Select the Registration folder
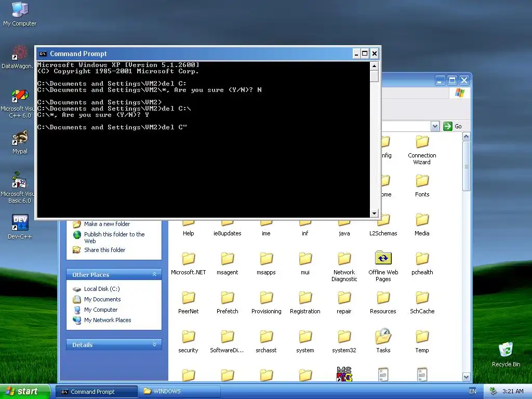This screenshot has height=399, width=532. (305, 303)
